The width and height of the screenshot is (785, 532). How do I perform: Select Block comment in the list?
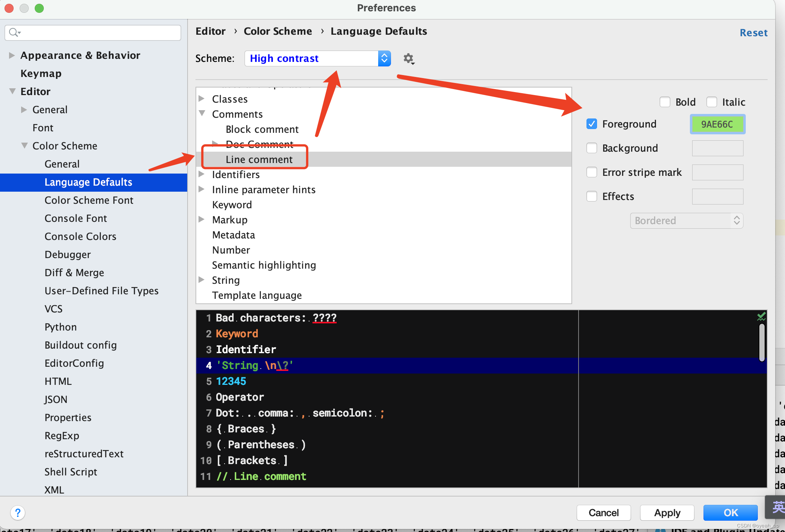click(x=262, y=129)
